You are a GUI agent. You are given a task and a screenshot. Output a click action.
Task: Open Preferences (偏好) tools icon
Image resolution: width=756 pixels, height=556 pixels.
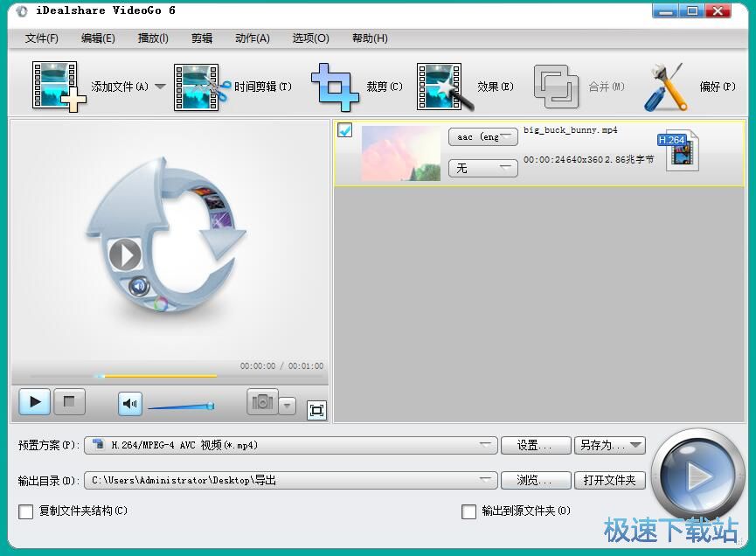tap(665, 87)
